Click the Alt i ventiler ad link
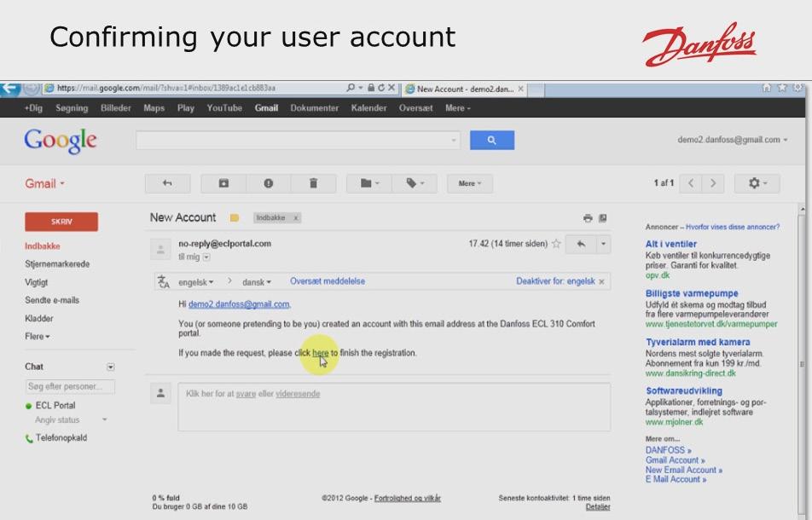The width and height of the screenshot is (812, 520). (x=670, y=244)
